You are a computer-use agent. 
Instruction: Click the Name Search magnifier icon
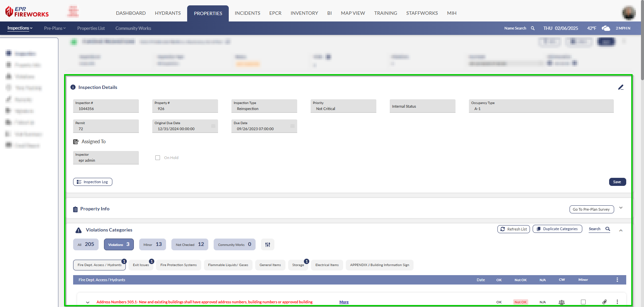click(533, 28)
